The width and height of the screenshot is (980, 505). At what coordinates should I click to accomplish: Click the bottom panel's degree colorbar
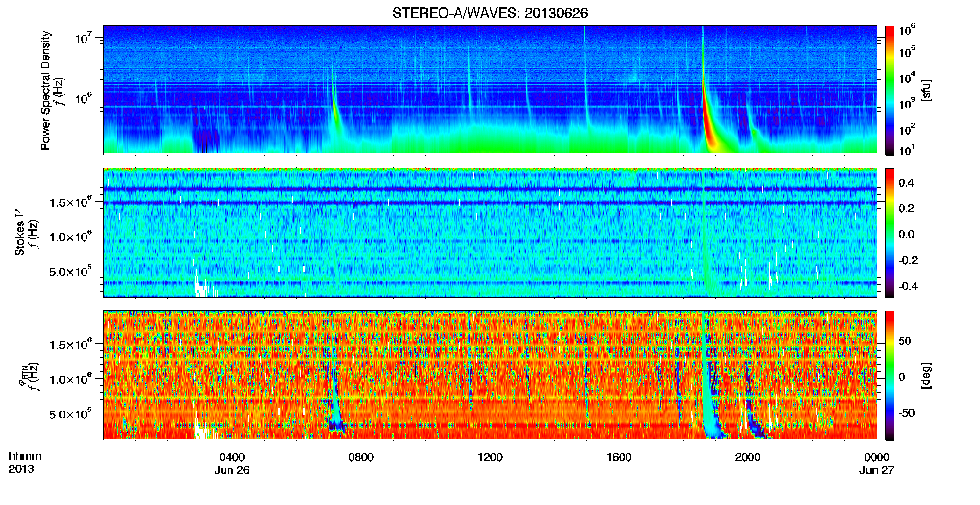(890, 375)
